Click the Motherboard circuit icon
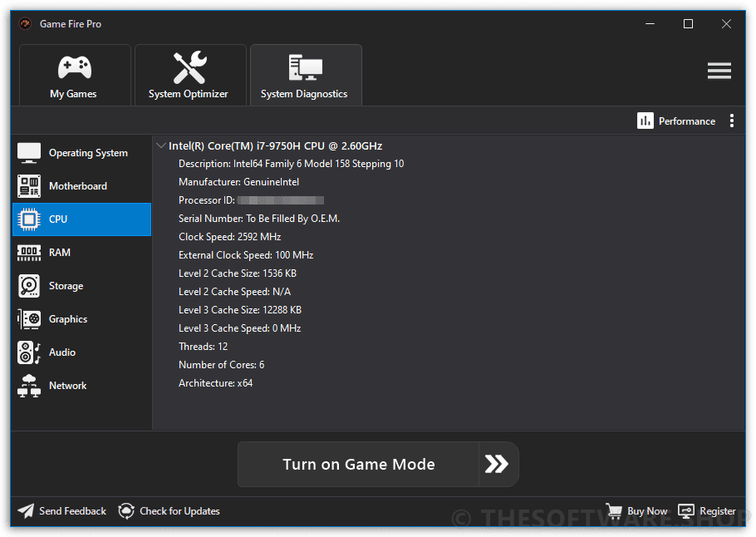Screen dimensions: 756x537 coord(29,186)
